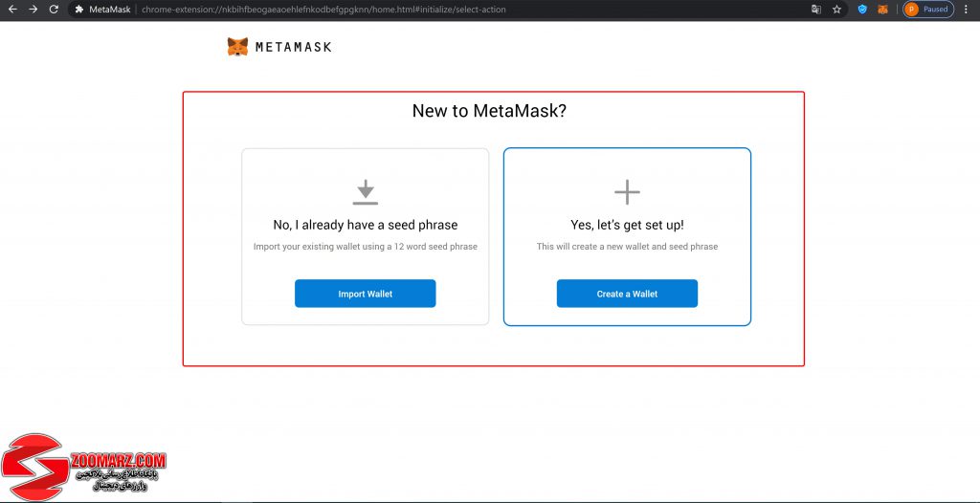Open the MetaMask fox extension icon

(x=882, y=10)
